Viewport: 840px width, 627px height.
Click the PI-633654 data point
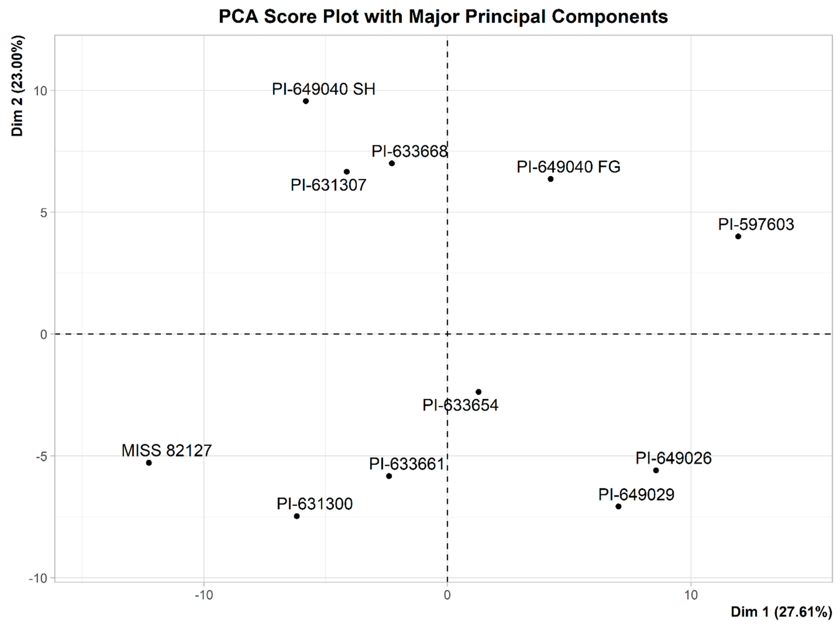(478, 392)
